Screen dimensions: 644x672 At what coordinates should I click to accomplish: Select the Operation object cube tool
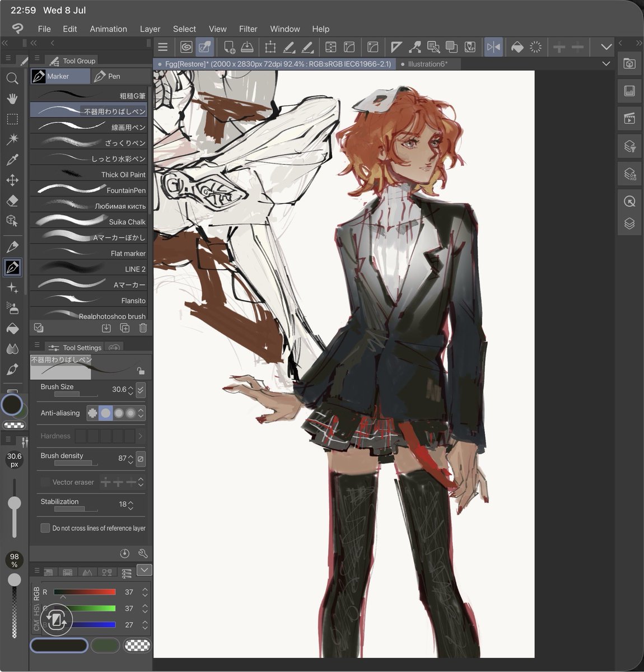[12, 221]
